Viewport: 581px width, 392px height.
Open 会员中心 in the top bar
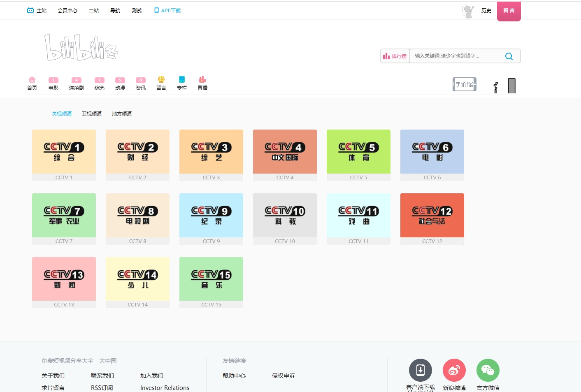tap(67, 11)
